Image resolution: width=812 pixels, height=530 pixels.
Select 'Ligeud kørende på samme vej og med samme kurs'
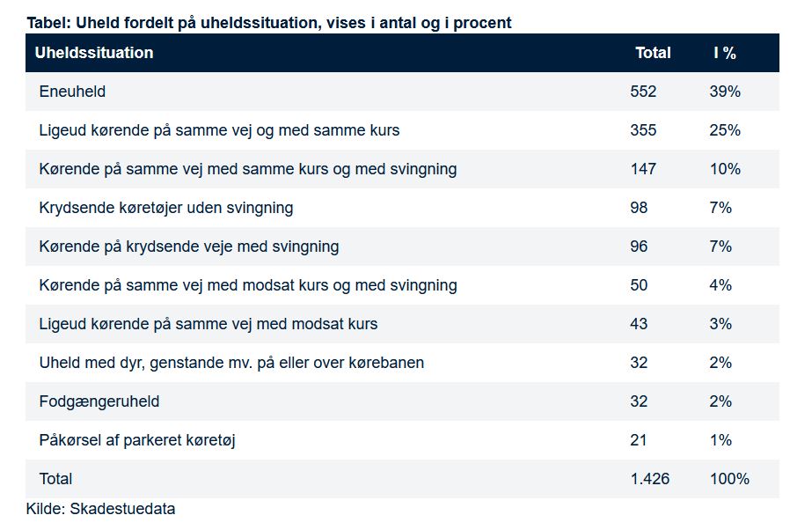tap(219, 130)
